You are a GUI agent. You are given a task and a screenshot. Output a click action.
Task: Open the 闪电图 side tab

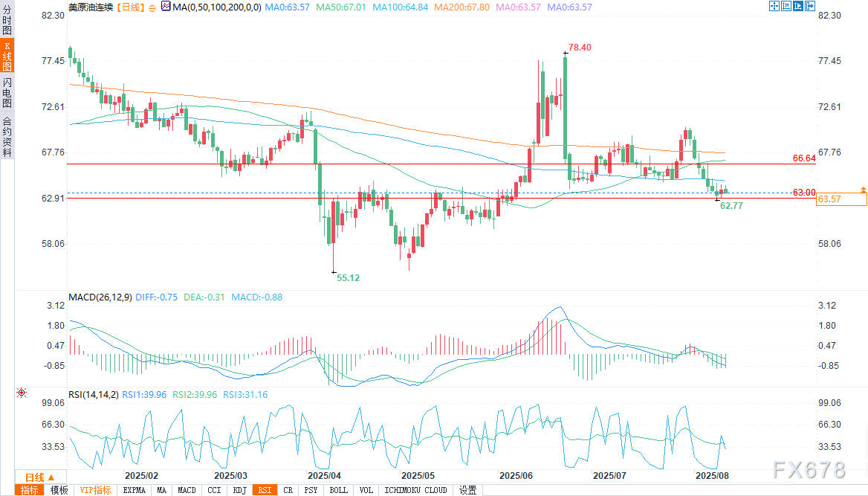click(7, 91)
